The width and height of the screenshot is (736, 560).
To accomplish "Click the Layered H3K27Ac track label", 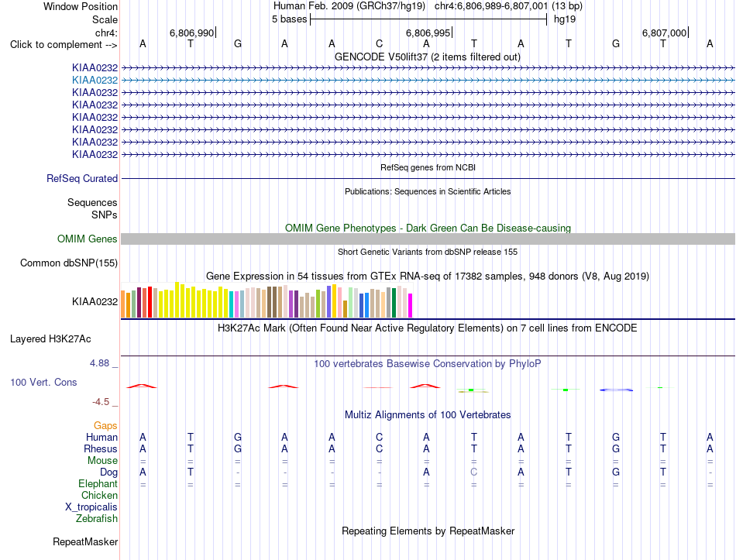I will [50, 339].
